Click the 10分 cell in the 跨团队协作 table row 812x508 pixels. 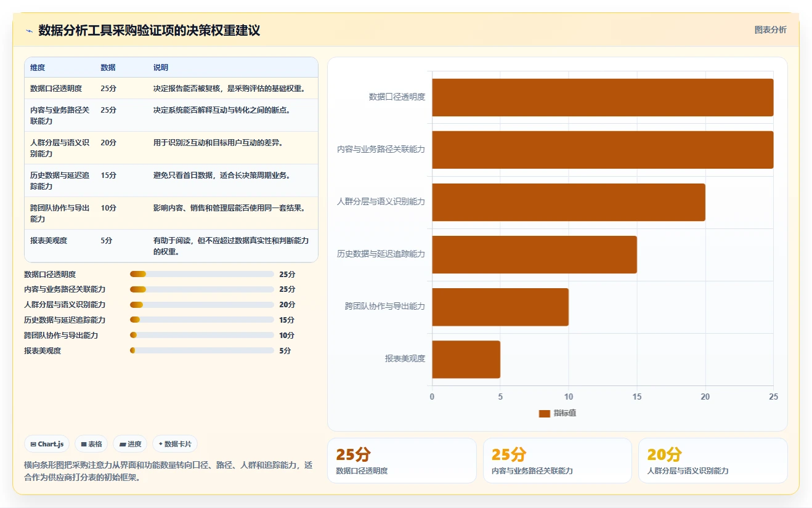108,208
